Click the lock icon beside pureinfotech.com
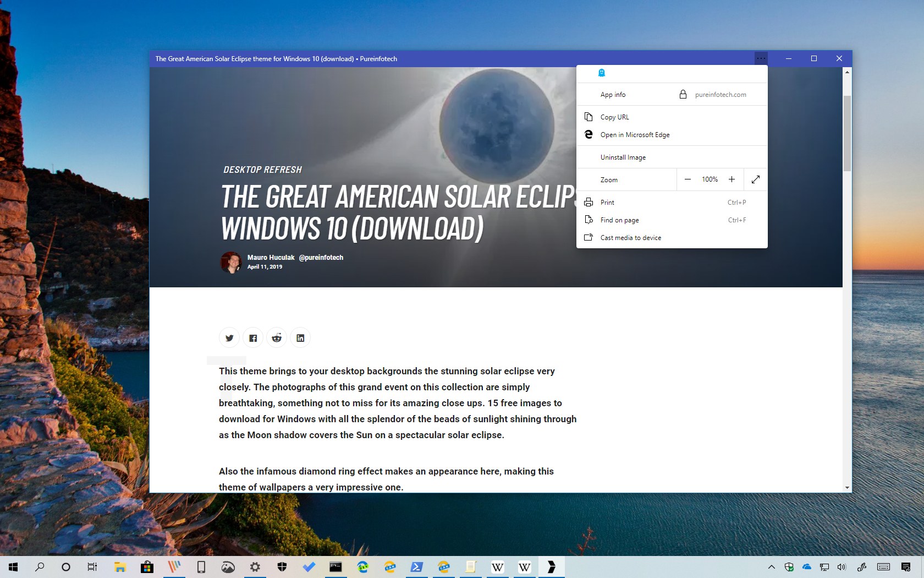924x578 pixels. pyautogui.click(x=683, y=95)
